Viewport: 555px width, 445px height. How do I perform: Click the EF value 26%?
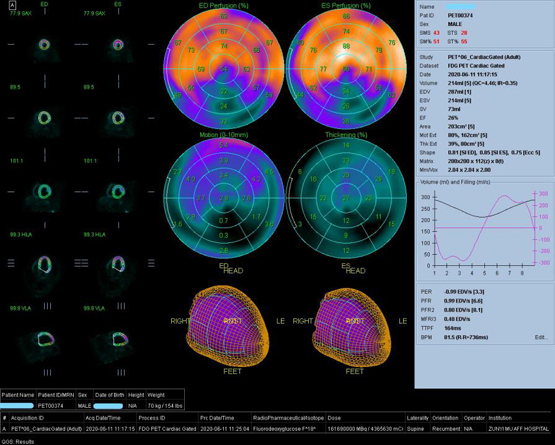[453, 118]
